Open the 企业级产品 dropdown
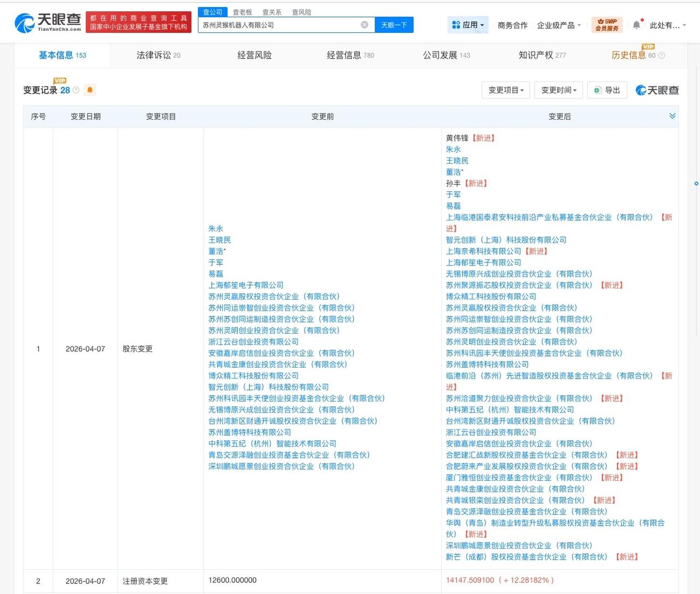700x594 pixels. (x=559, y=25)
